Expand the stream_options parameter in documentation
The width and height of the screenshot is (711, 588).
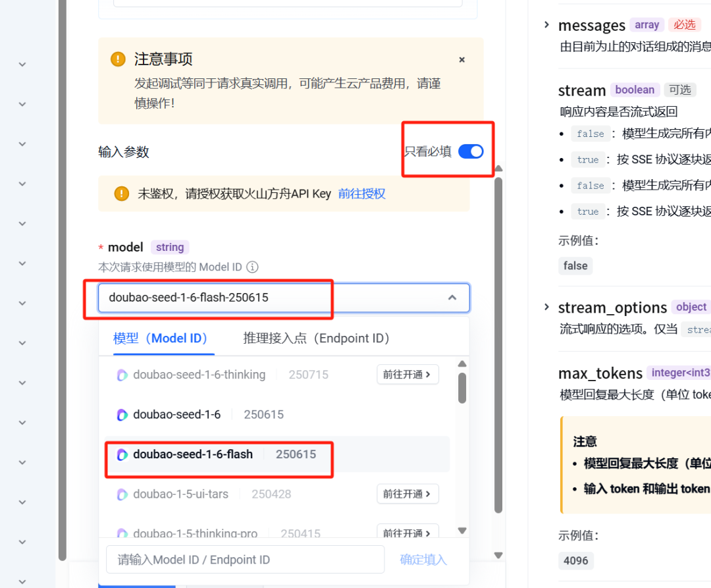(x=546, y=307)
